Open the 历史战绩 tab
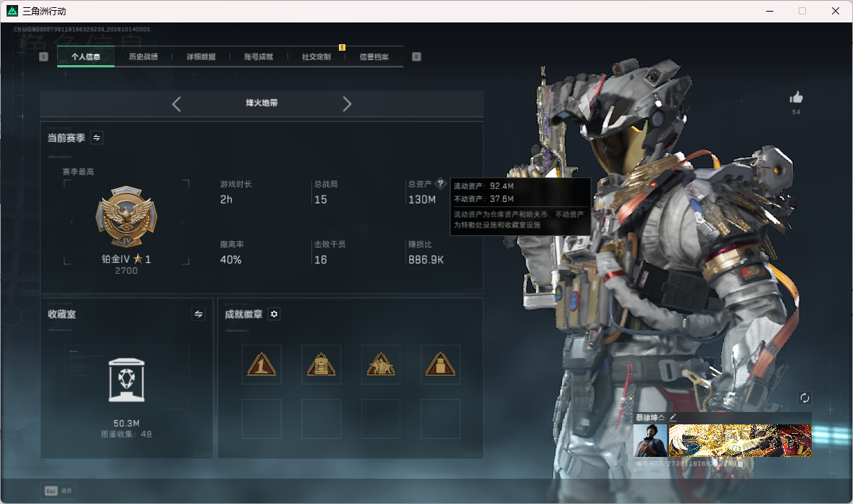The image size is (853, 504). pyautogui.click(x=143, y=56)
